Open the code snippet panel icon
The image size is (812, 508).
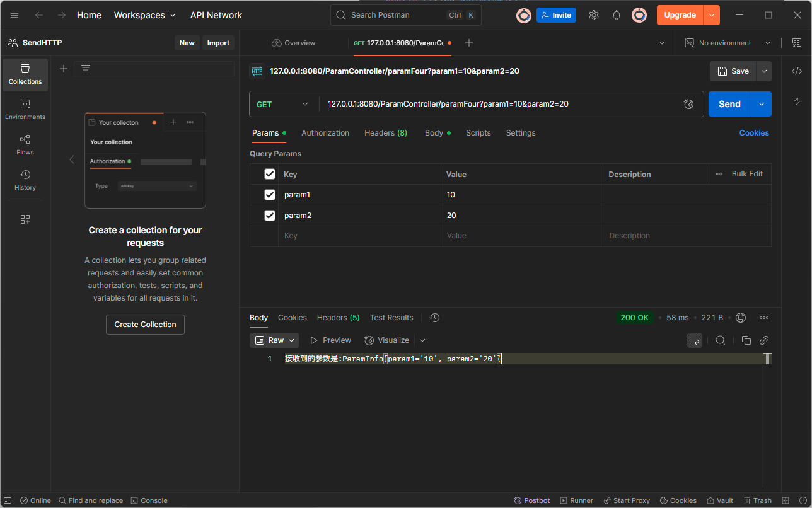pos(797,71)
